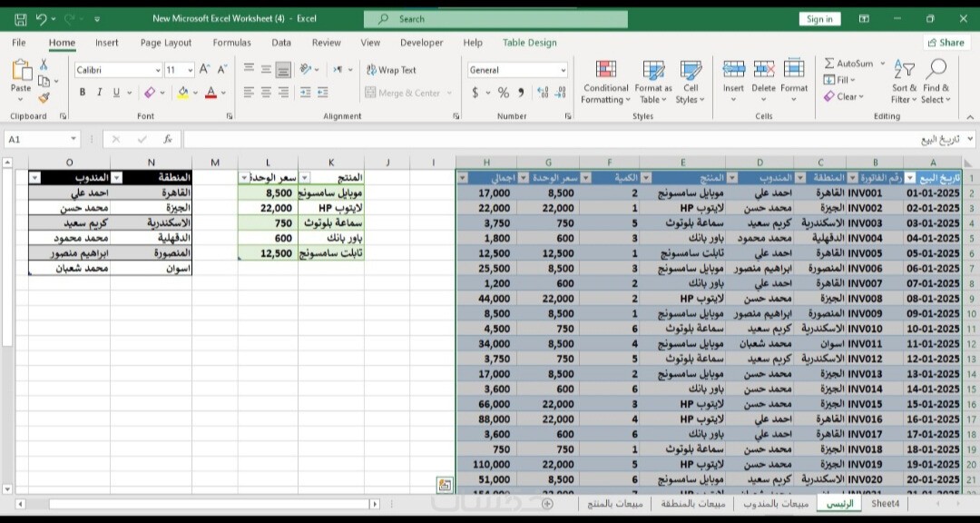The width and height of the screenshot is (980, 523).
Task: Click the Orientation text angle icon
Action: click(305, 69)
